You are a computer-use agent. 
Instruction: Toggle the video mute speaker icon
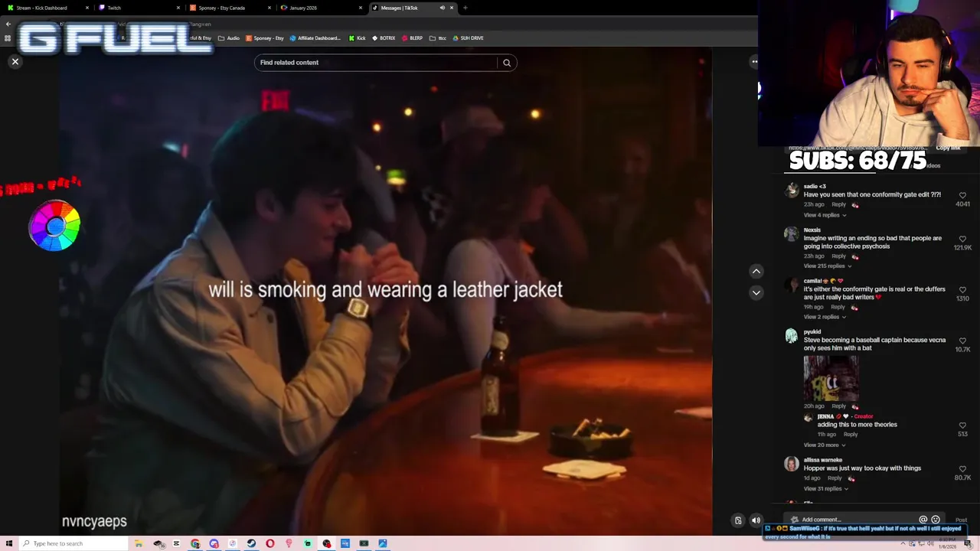(x=756, y=520)
